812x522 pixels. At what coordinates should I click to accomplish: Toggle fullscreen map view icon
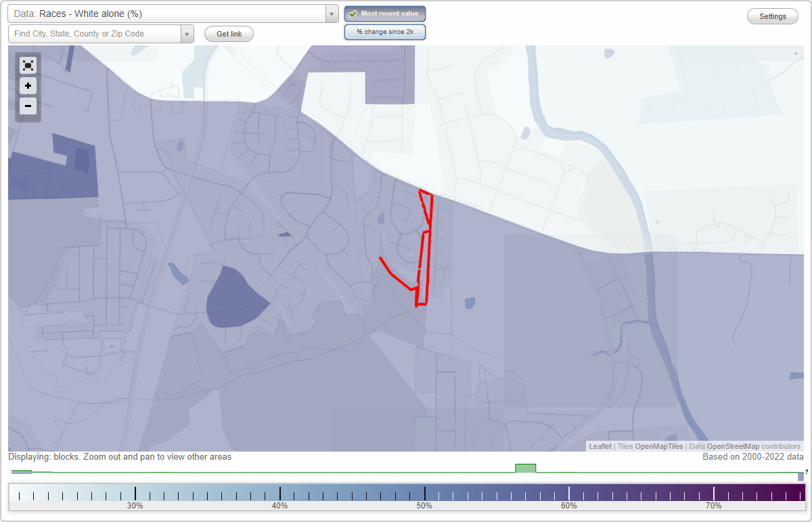point(28,65)
